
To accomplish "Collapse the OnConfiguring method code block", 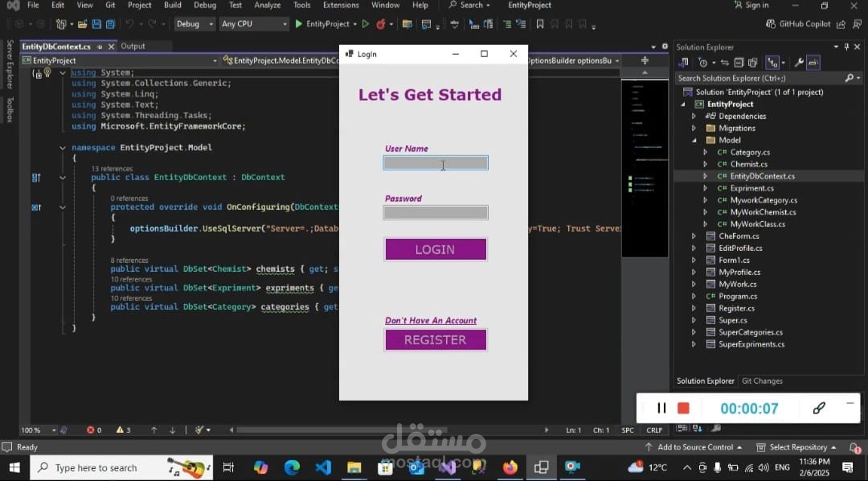I will pos(63,208).
